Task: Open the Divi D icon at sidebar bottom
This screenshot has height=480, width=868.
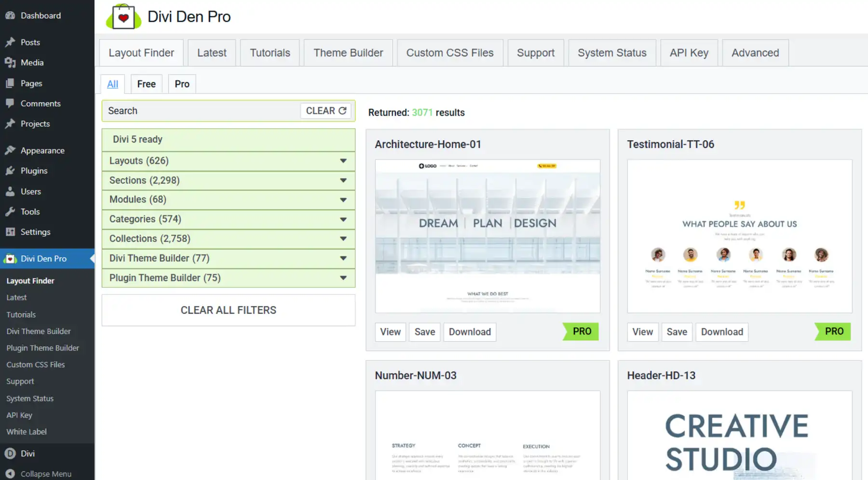Action: tap(11, 453)
